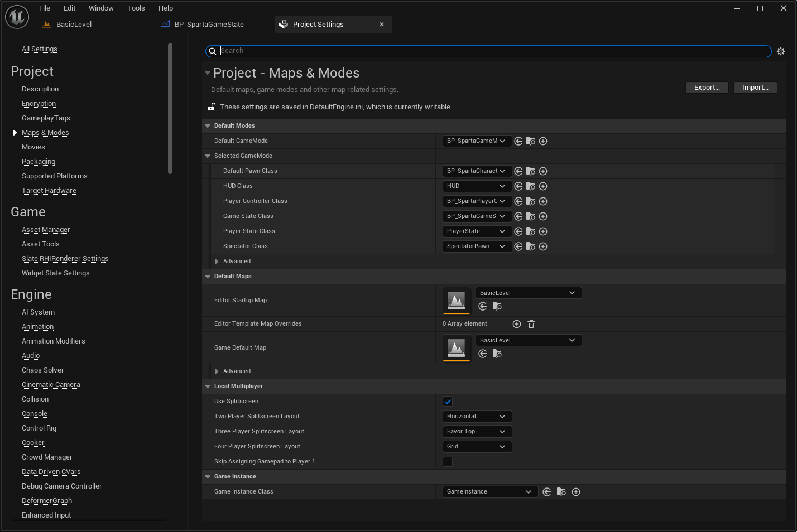
Task: Enable Skip Assigning Gamepad to Player 1
Action: [x=448, y=462]
